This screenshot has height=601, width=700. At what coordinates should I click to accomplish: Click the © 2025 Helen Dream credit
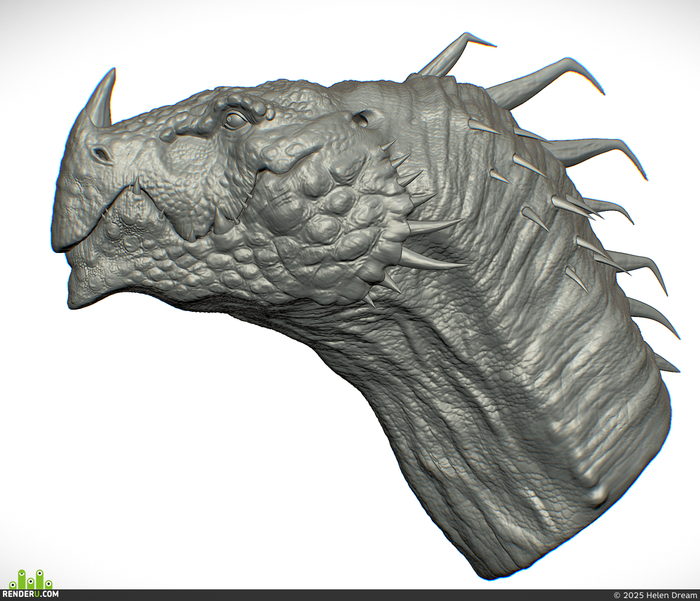click(x=655, y=595)
